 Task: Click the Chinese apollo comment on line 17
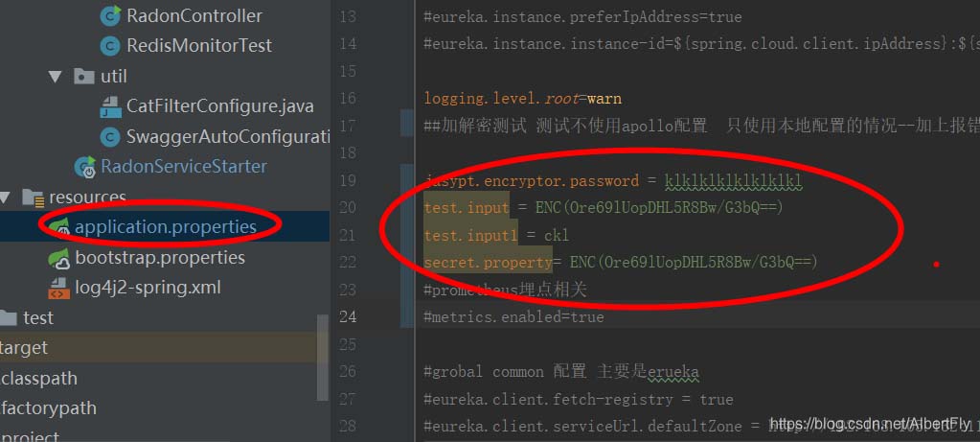(x=701, y=126)
